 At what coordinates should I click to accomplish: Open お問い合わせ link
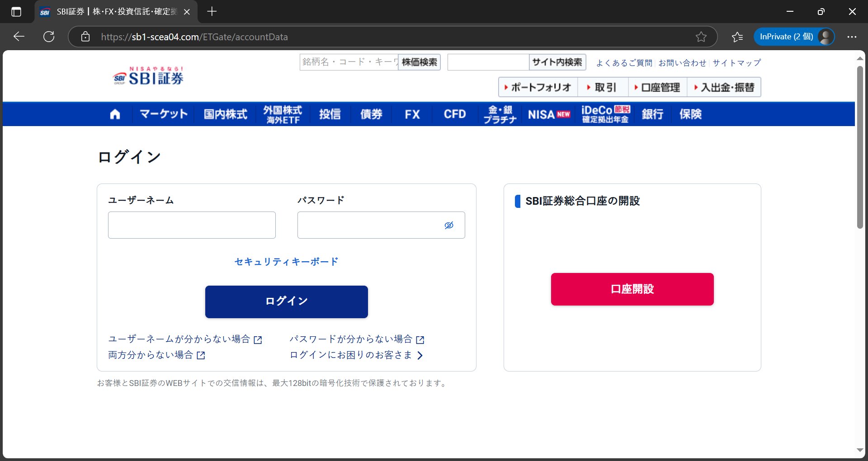(682, 63)
